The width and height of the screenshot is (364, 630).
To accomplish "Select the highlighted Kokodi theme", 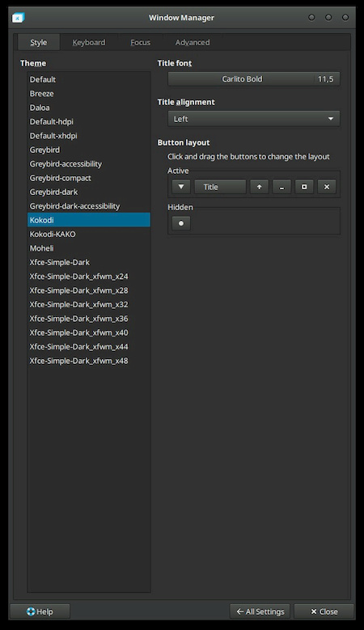I will click(x=89, y=220).
